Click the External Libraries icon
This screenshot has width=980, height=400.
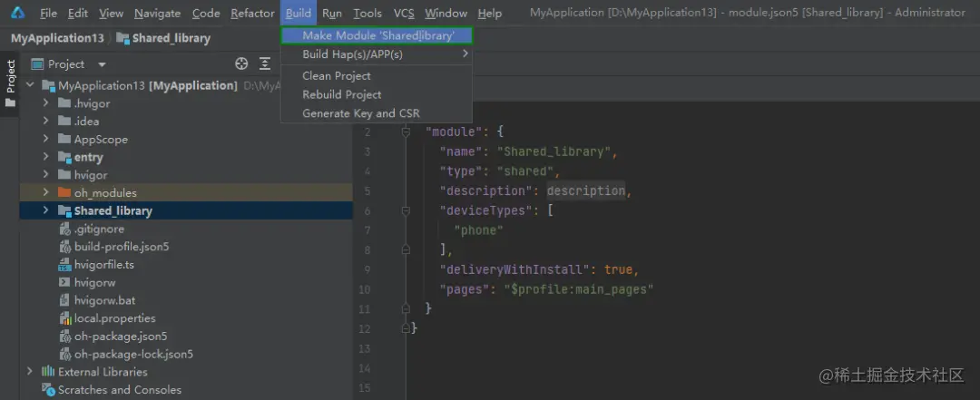(x=48, y=371)
